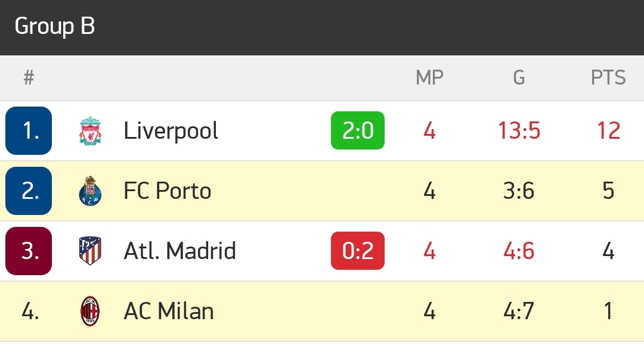Open Liverpool team page
This screenshot has width=644, height=346.
point(171,130)
